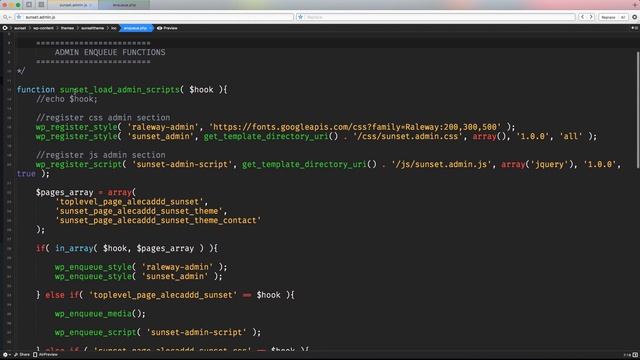Click the '//echo $hook;' comment line
The image size is (640, 360).
(x=67, y=99)
